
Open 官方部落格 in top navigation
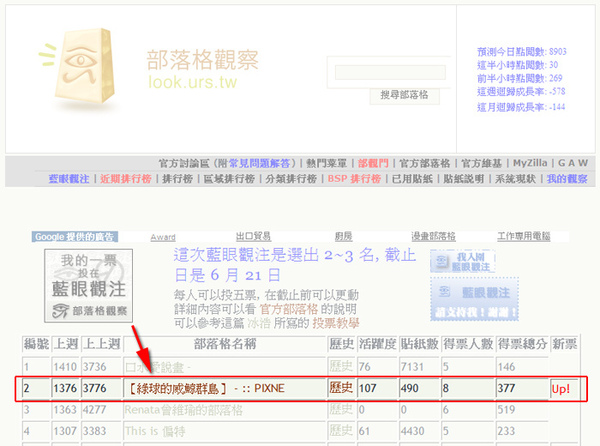(424, 164)
